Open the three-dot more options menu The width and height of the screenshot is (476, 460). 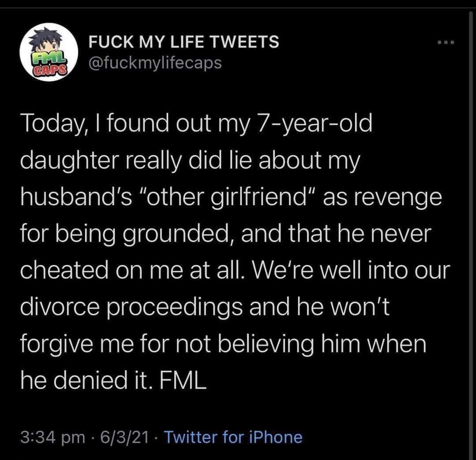[445, 43]
